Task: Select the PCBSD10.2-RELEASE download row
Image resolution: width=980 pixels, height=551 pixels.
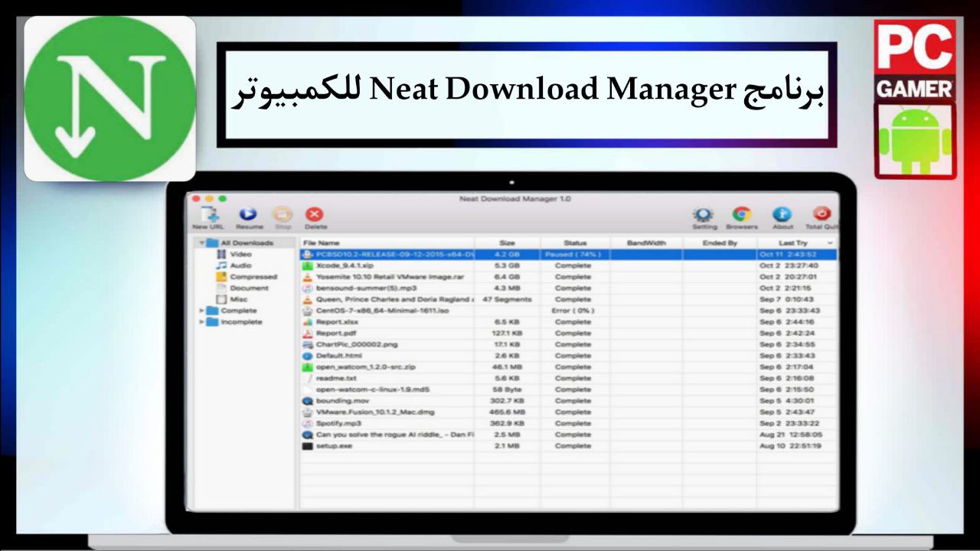Action: 568,254
